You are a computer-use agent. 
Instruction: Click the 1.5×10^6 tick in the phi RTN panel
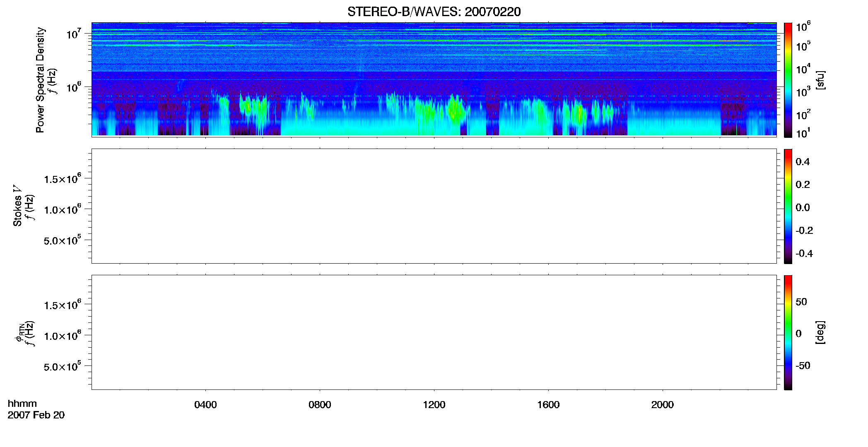pyautogui.click(x=63, y=305)
